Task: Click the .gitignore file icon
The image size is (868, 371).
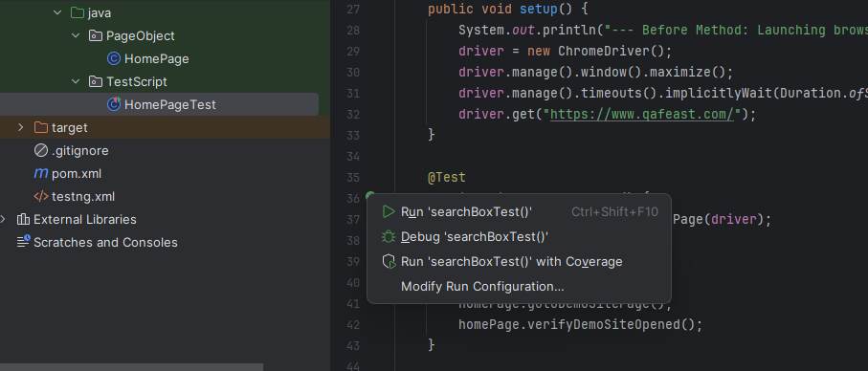Action: click(x=41, y=150)
